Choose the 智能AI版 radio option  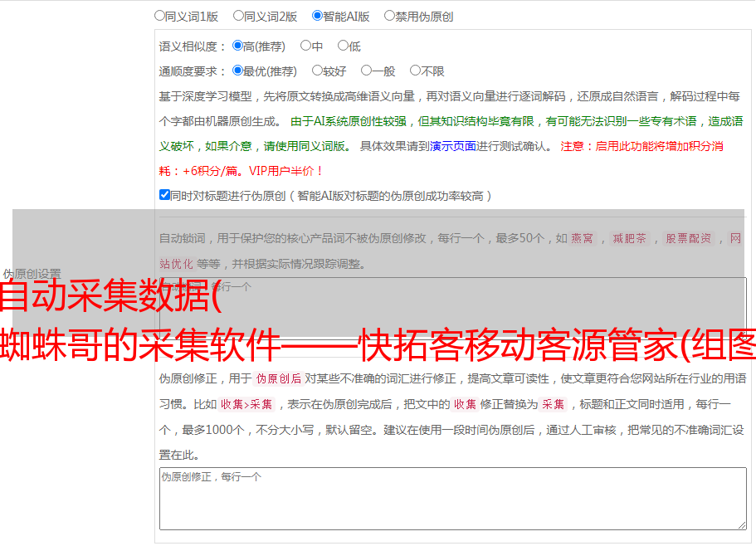click(317, 16)
